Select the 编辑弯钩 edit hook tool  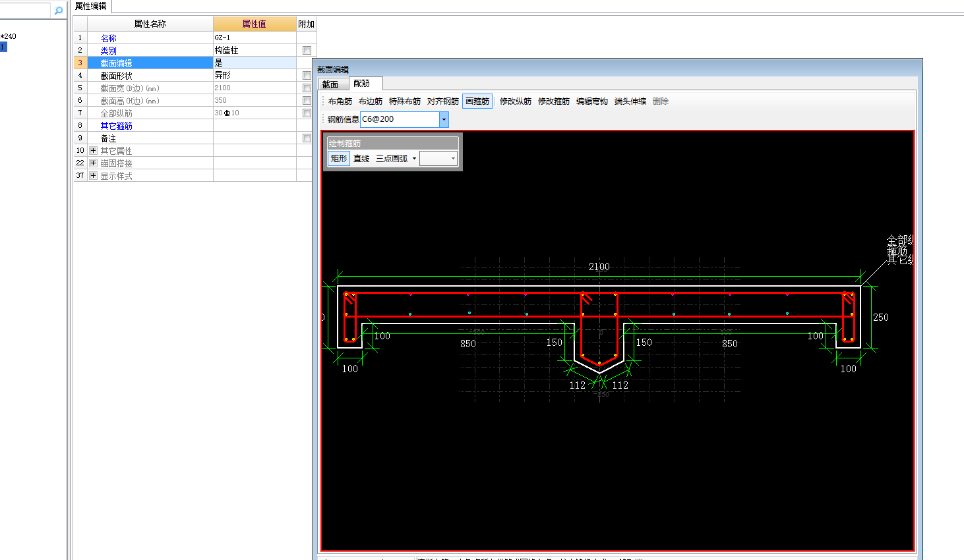click(592, 101)
